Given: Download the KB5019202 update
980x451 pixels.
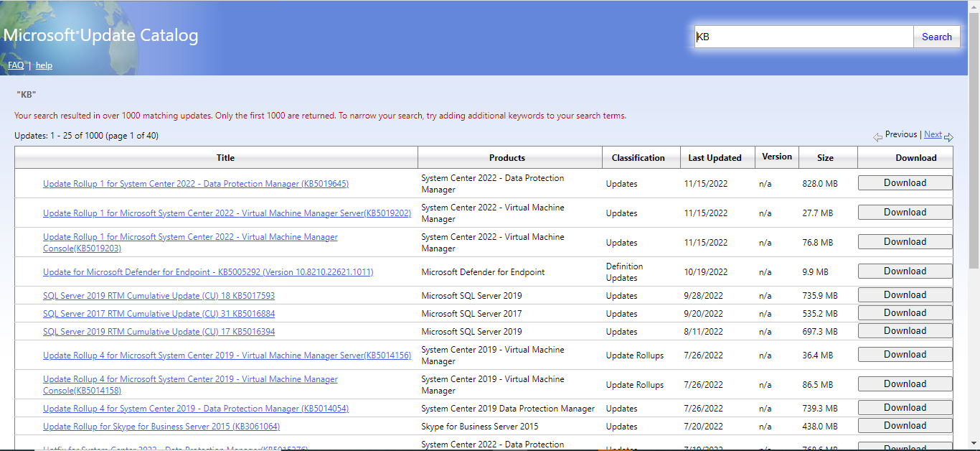Looking at the screenshot, I should coord(905,213).
